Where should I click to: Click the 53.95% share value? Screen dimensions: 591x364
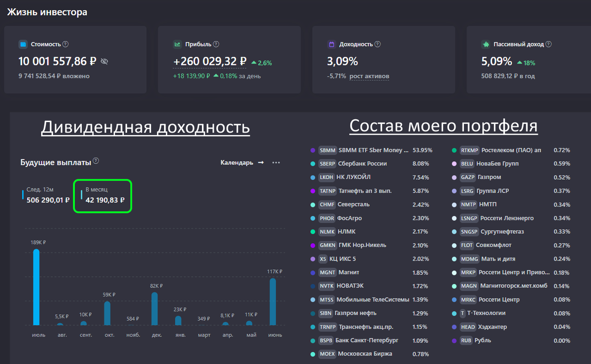422,150
